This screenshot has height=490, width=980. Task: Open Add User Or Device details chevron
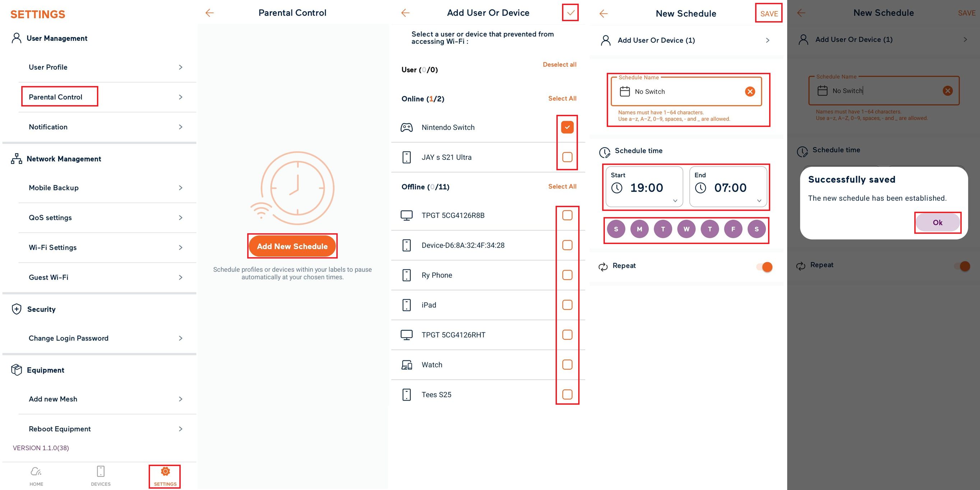(x=768, y=40)
